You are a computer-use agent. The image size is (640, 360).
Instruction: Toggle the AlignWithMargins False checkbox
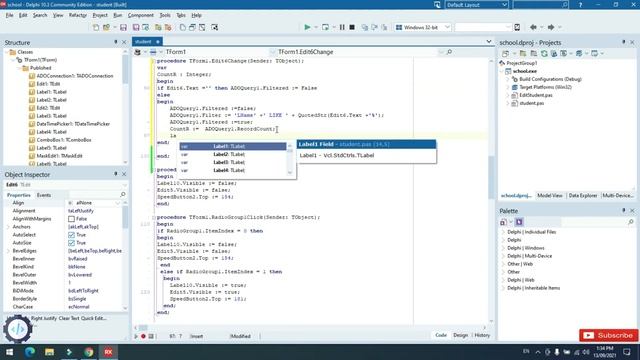(x=71, y=219)
